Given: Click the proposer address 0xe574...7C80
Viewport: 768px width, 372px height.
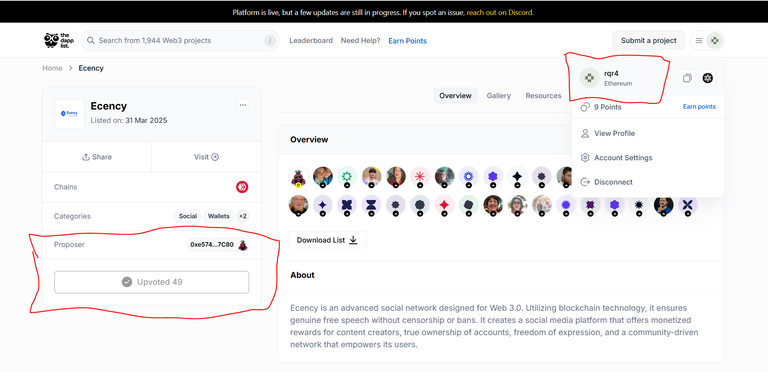Looking at the screenshot, I should [x=212, y=245].
